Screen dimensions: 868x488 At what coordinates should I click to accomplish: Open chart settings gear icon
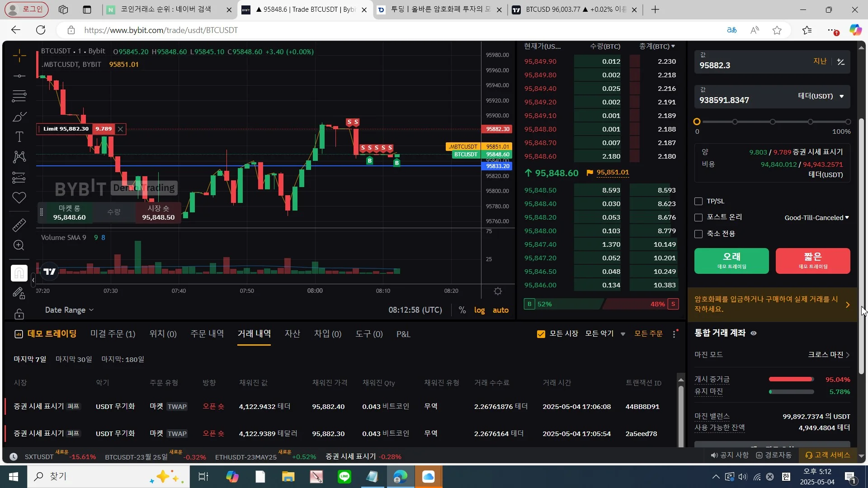(498, 291)
